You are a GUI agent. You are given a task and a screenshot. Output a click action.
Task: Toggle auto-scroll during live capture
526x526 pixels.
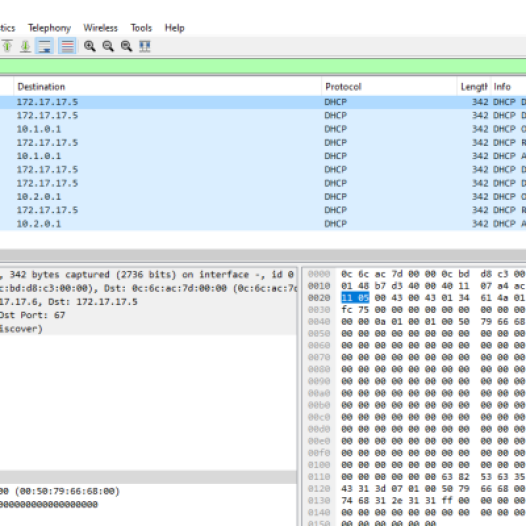click(x=44, y=46)
